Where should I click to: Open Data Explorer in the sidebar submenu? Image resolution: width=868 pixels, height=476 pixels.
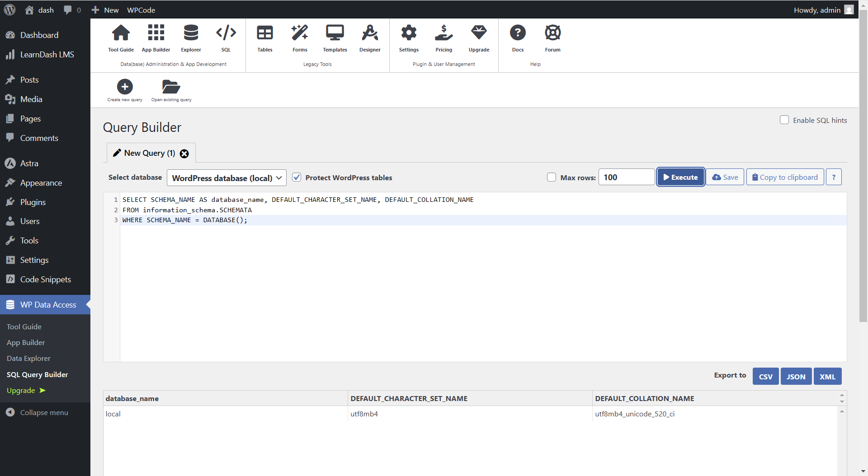point(28,358)
